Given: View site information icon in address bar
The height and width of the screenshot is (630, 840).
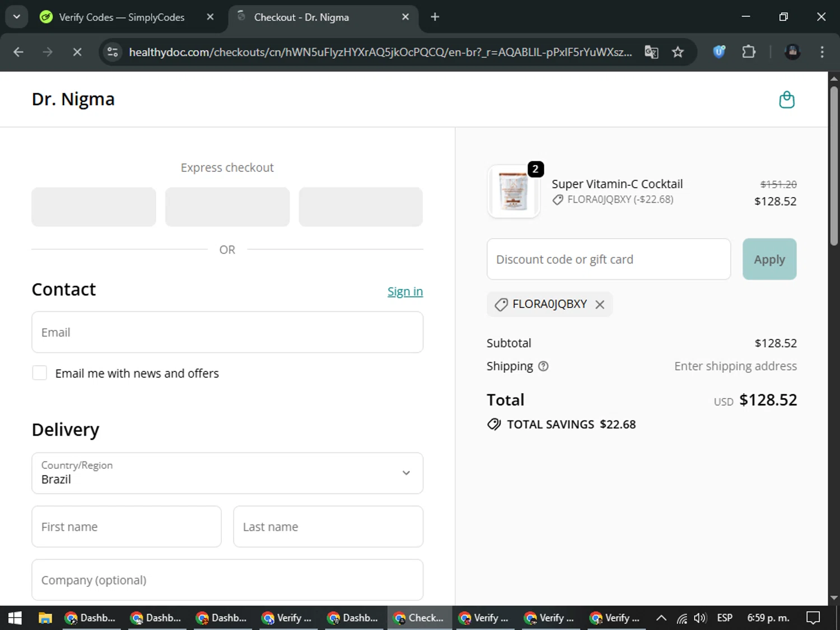Looking at the screenshot, I should tap(113, 52).
